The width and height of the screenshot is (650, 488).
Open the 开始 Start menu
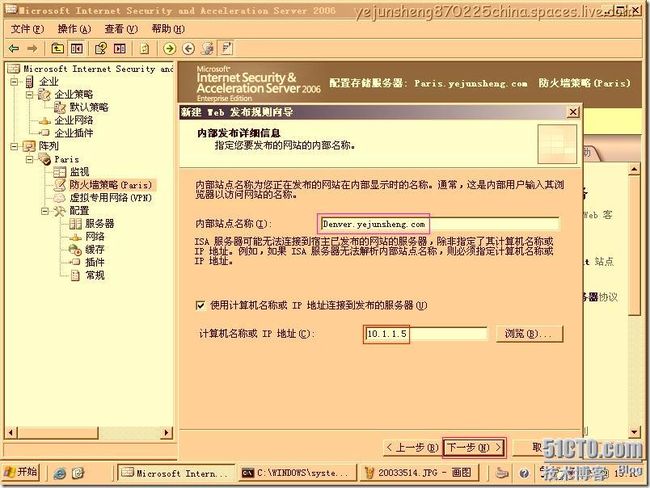click(x=21, y=472)
